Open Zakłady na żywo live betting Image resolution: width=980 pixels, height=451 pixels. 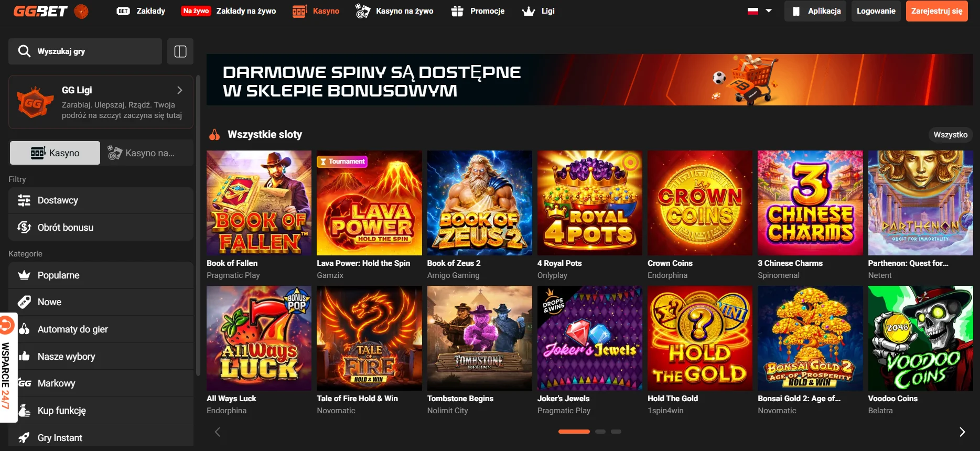click(229, 11)
